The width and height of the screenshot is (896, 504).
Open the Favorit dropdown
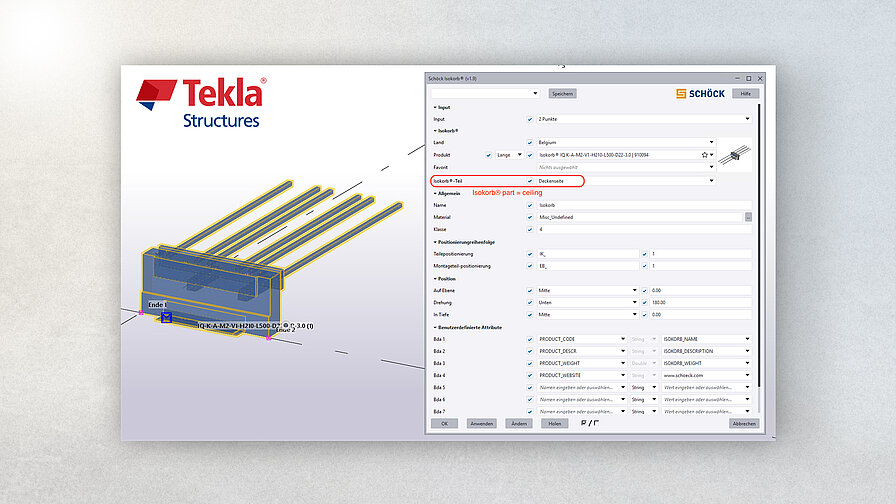626,167
